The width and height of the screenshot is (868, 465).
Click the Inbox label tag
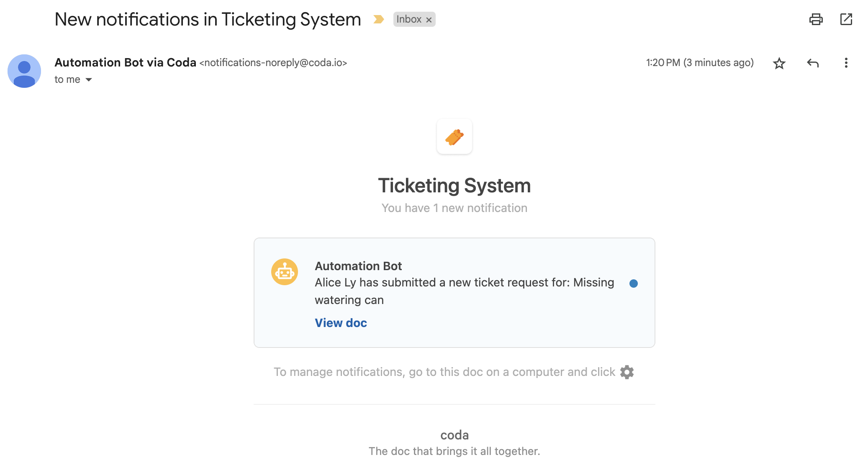point(408,19)
